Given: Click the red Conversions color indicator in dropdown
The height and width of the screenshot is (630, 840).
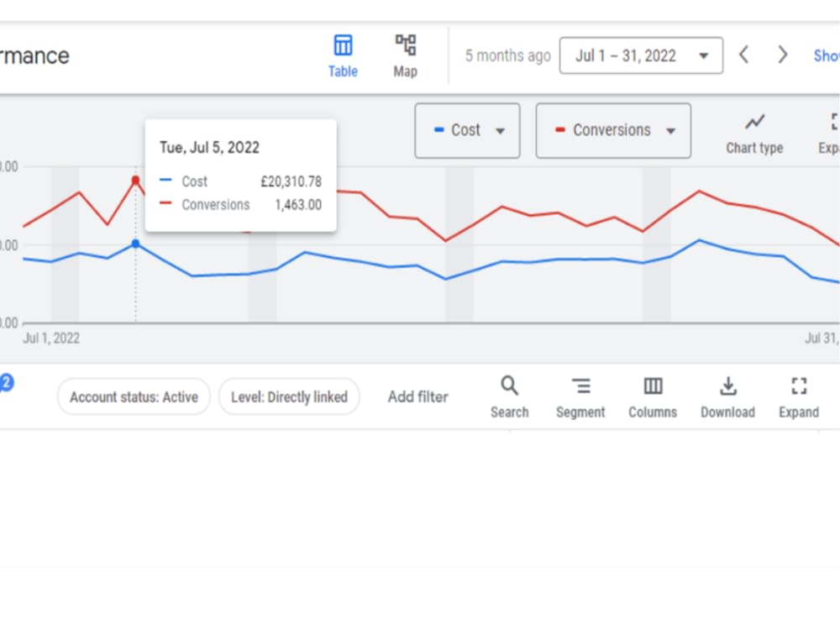Looking at the screenshot, I should 560,129.
